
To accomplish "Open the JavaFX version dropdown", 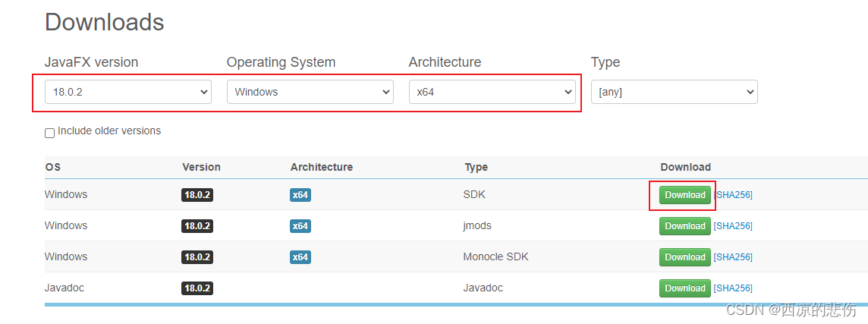I will (x=128, y=92).
